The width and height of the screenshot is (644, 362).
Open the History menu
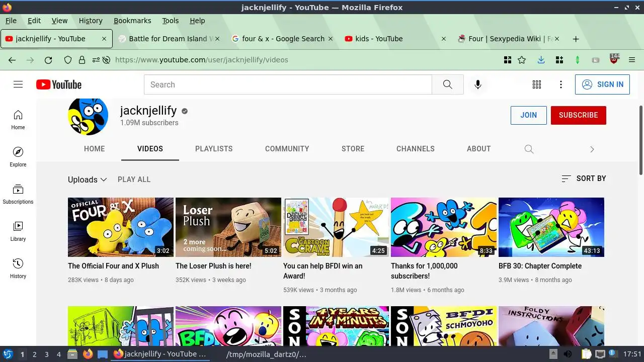(91, 21)
